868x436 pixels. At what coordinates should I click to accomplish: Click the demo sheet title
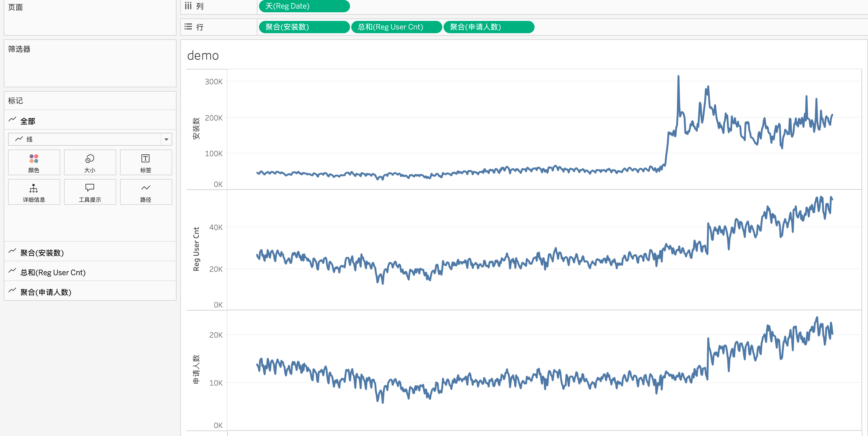click(203, 56)
